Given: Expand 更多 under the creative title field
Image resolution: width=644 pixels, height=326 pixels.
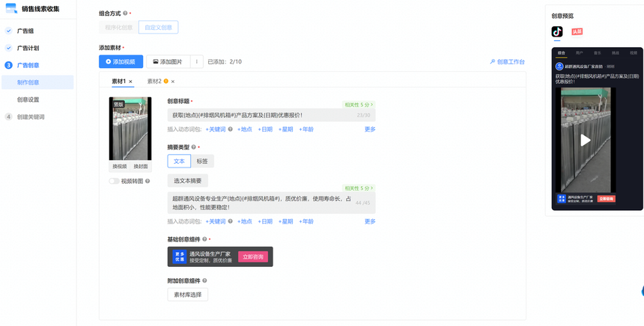Looking at the screenshot, I should (x=369, y=129).
